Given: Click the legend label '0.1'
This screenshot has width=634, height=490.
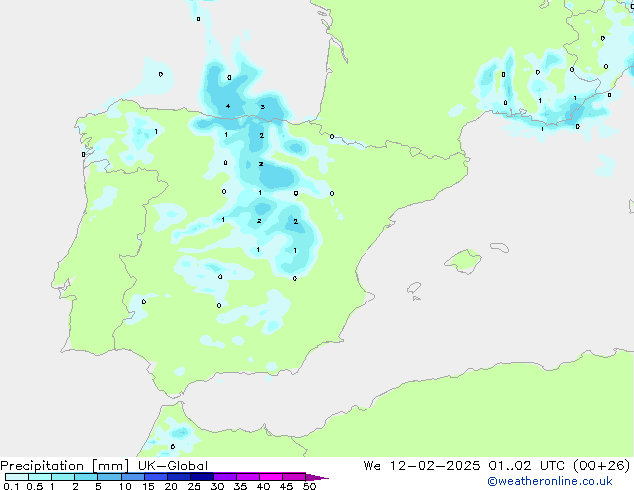Looking at the screenshot, I should point(11,486).
